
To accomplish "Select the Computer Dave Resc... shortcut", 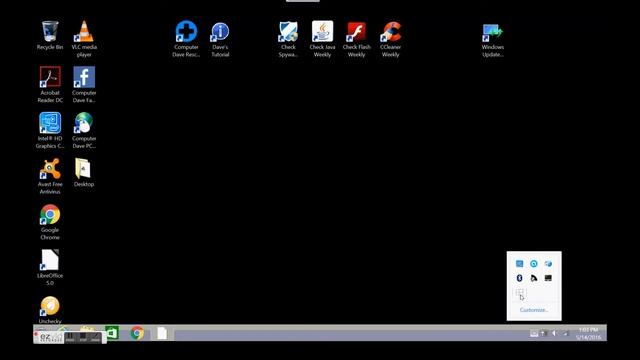I will pyautogui.click(x=186, y=39).
